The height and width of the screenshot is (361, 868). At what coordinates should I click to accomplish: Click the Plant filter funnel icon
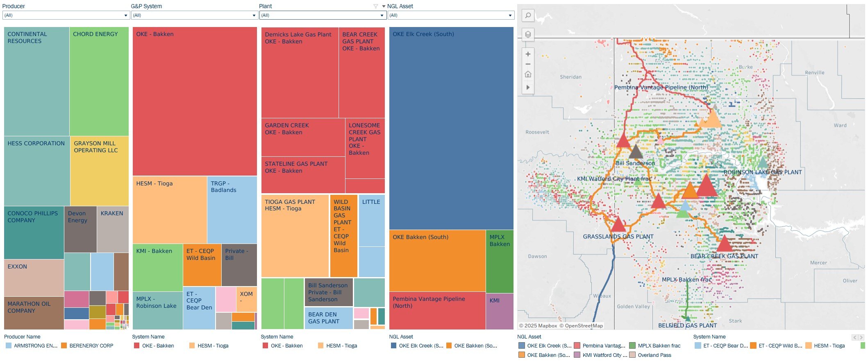[375, 6]
